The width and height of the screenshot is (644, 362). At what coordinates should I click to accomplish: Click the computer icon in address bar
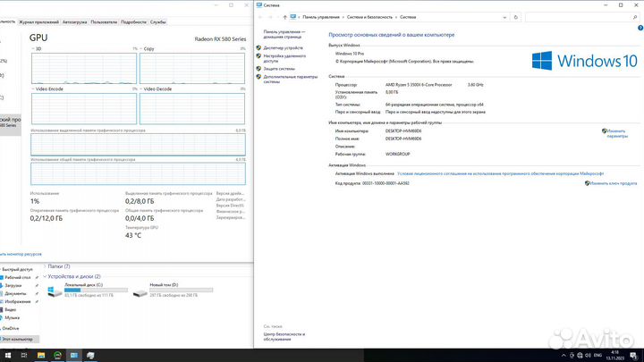coord(292,17)
